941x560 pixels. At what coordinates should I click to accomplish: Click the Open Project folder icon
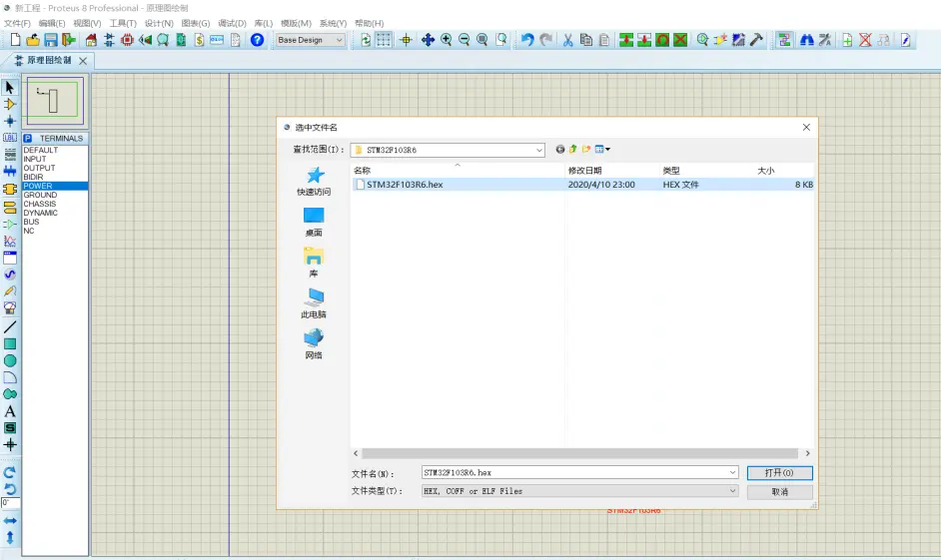(x=33, y=40)
